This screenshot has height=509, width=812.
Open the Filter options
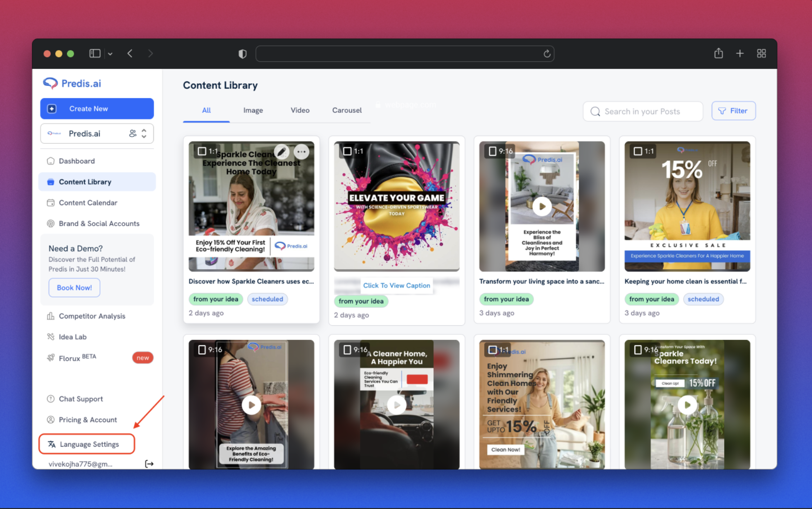click(733, 111)
